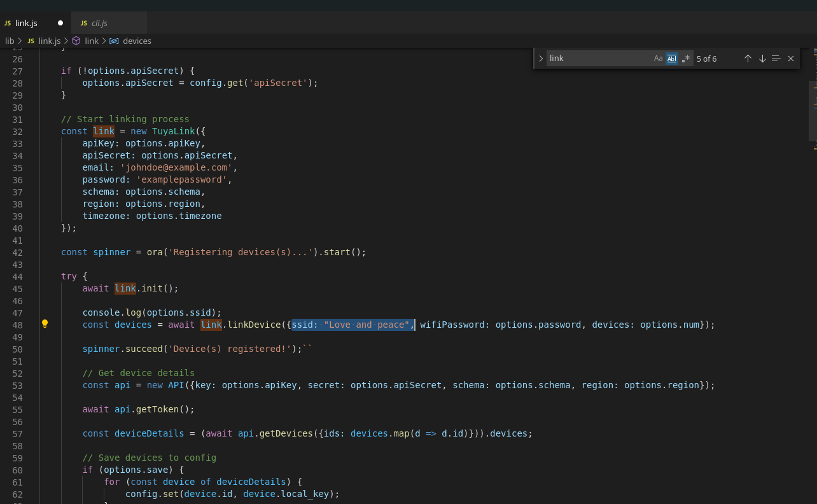The height and width of the screenshot is (504, 817).
Task: Click the comment "// Get device details"
Action: [139, 373]
